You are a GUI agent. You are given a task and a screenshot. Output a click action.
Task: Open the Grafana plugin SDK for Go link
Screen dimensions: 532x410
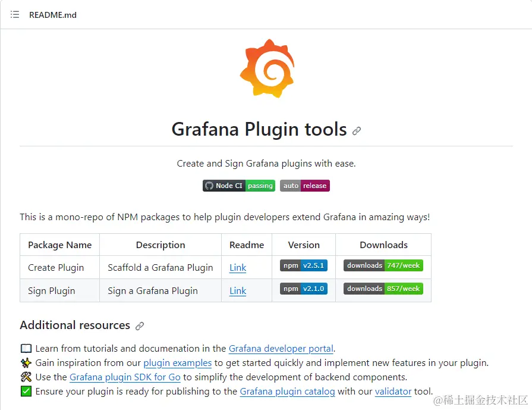tap(125, 377)
